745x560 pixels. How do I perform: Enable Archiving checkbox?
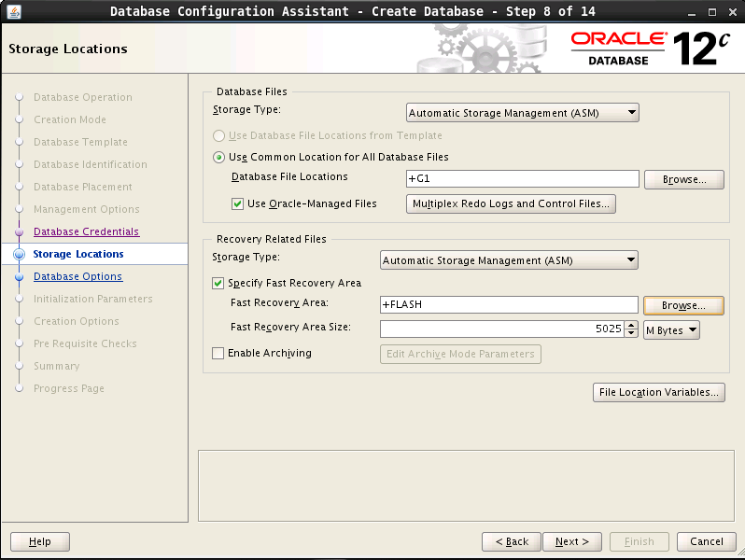coord(218,354)
